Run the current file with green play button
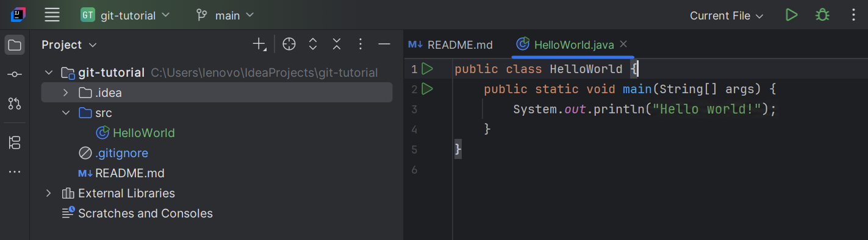Image resolution: width=868 pixels, height=240 pixels. coord(792,15)
